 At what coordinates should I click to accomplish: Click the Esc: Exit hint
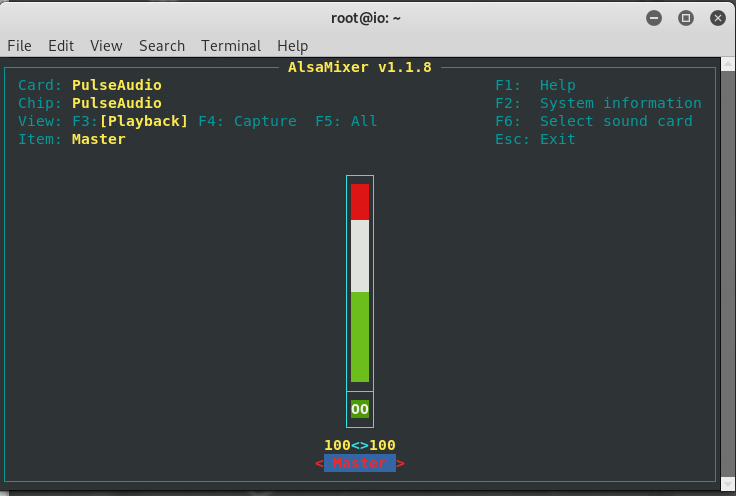(x=536, y=139)
